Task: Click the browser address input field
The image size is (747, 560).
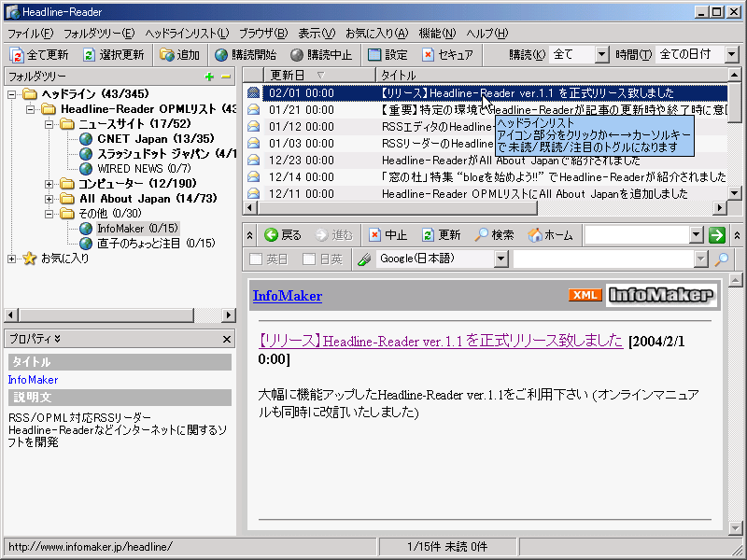Action: [637, 235]
